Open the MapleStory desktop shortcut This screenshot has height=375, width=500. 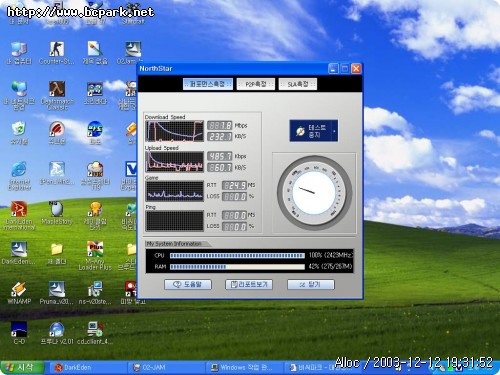pos(57,213)
